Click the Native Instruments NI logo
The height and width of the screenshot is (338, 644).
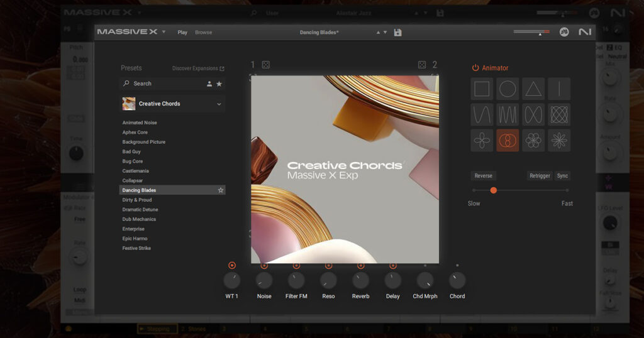585,32
